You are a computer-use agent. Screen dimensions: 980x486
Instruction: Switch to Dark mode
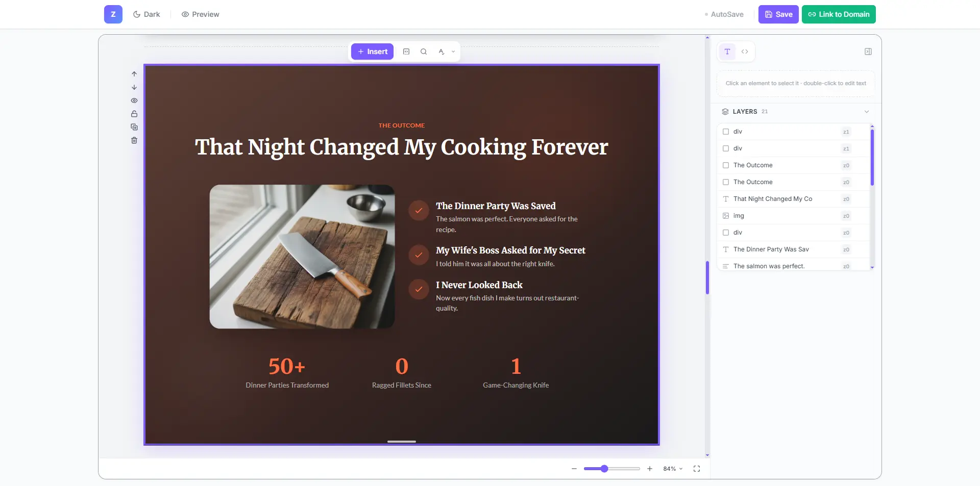146,14
